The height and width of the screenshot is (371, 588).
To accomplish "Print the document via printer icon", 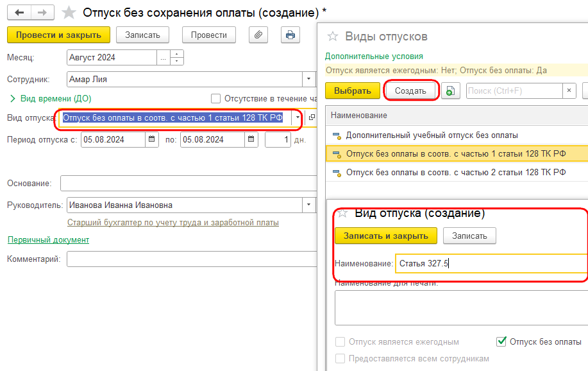I will click(x=290, y=35).
